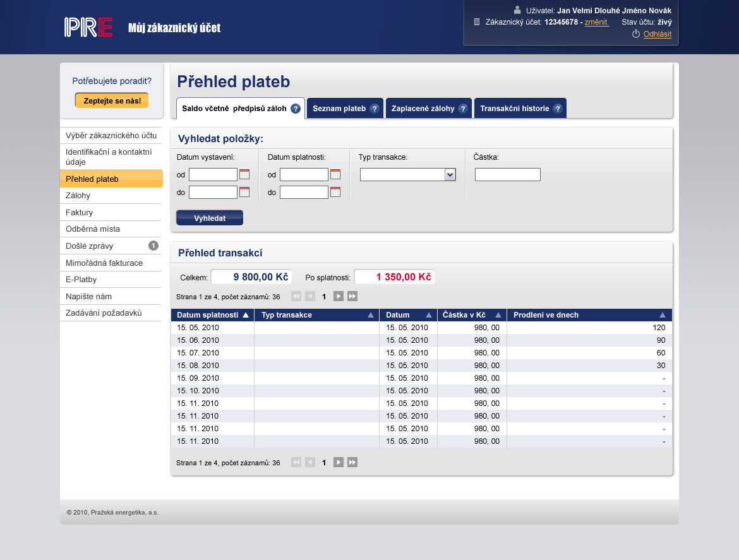Go to next page in bottom pagination
Viewport: 739px width, 560px height.
point(339,463)
